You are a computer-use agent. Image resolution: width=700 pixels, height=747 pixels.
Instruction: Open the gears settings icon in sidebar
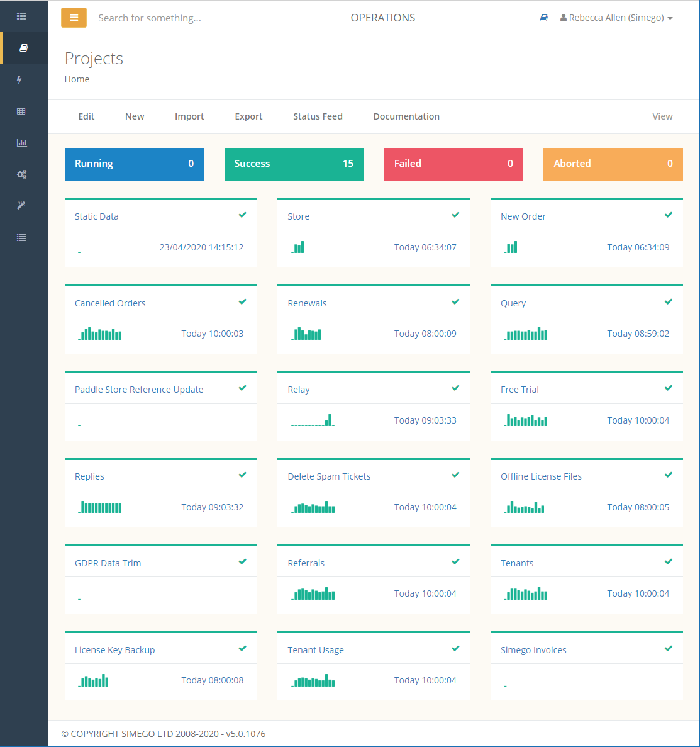22,174
